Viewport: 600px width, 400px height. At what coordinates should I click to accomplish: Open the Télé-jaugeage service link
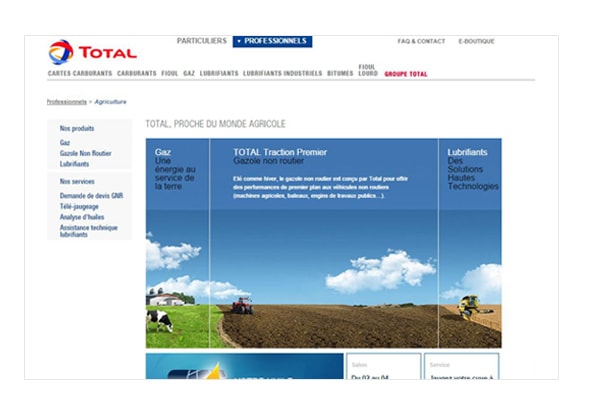pyautogui.click(x=79, y=207)
